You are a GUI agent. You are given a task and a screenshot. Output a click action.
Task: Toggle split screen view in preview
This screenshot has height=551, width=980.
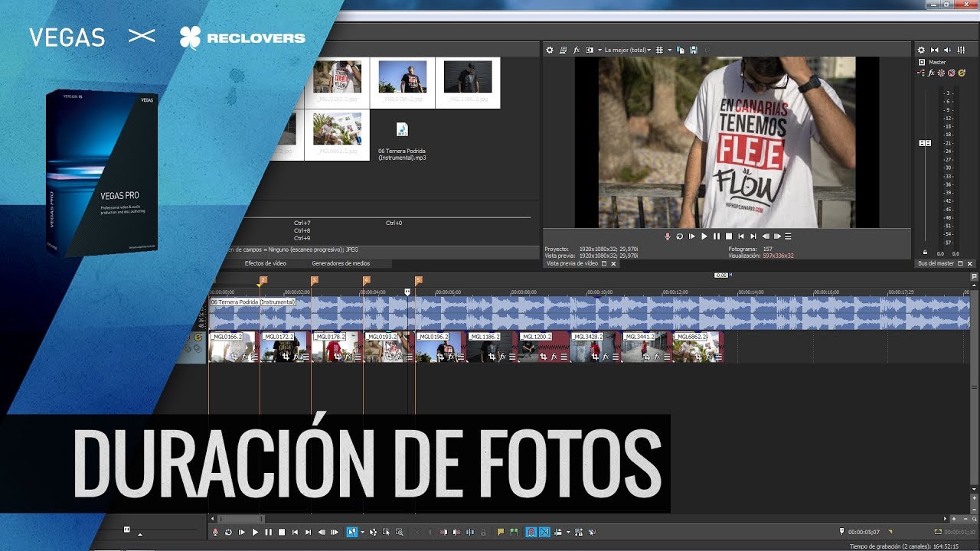(590, 50)
